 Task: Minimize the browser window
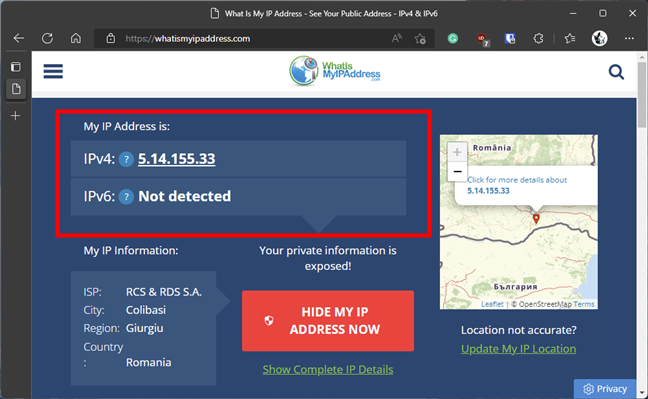point(573,13)
